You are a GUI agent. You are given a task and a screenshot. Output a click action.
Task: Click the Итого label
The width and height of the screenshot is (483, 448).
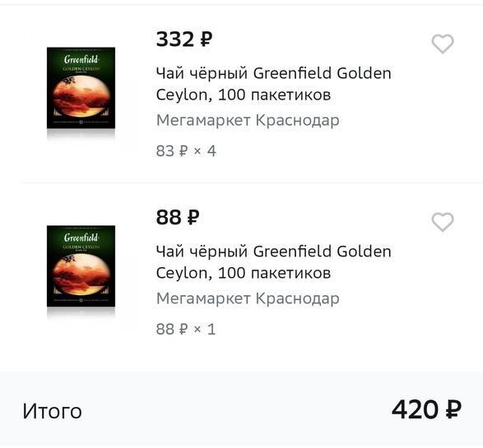52,411
